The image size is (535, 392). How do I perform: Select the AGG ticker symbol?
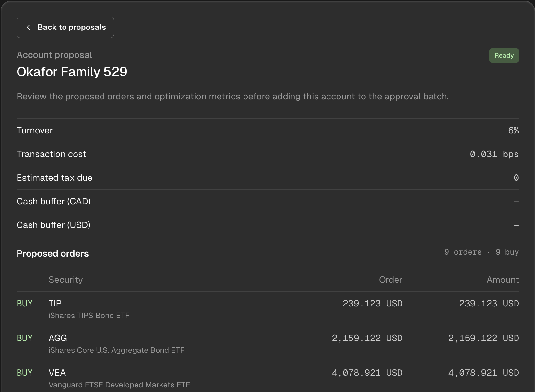(58, 338)
